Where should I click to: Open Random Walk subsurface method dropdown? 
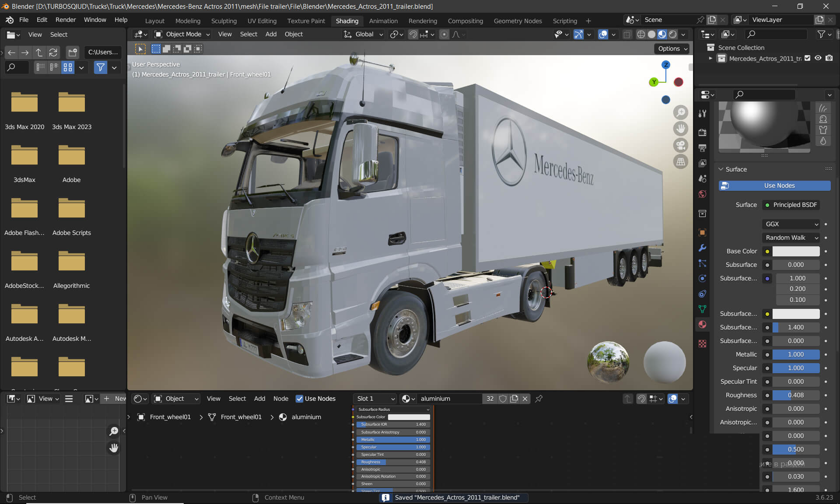791,238
